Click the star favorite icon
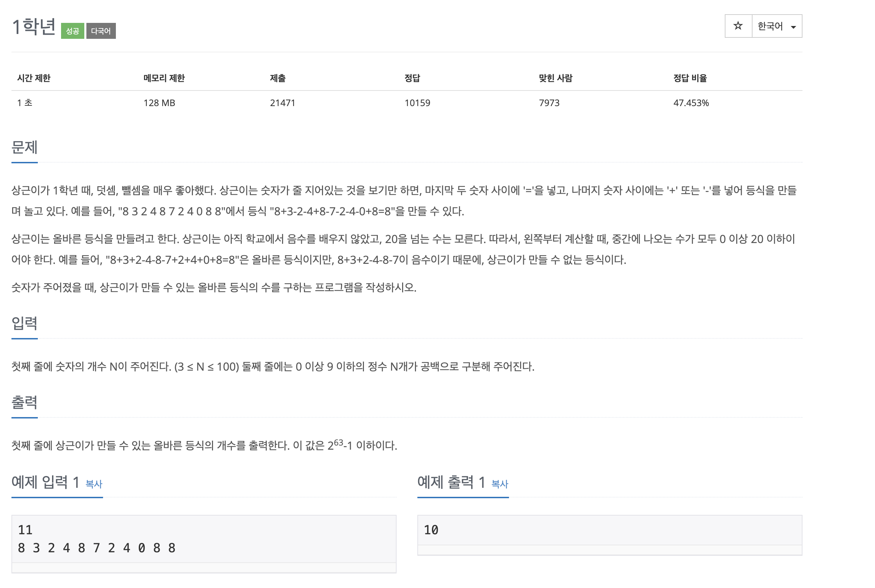 [x=738, y=26]
